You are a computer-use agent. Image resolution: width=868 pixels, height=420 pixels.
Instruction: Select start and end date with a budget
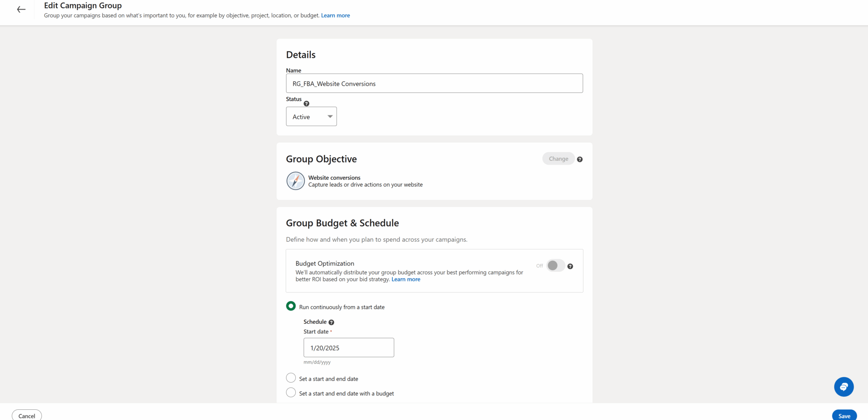pyautogui.click(x=291, y=393)
